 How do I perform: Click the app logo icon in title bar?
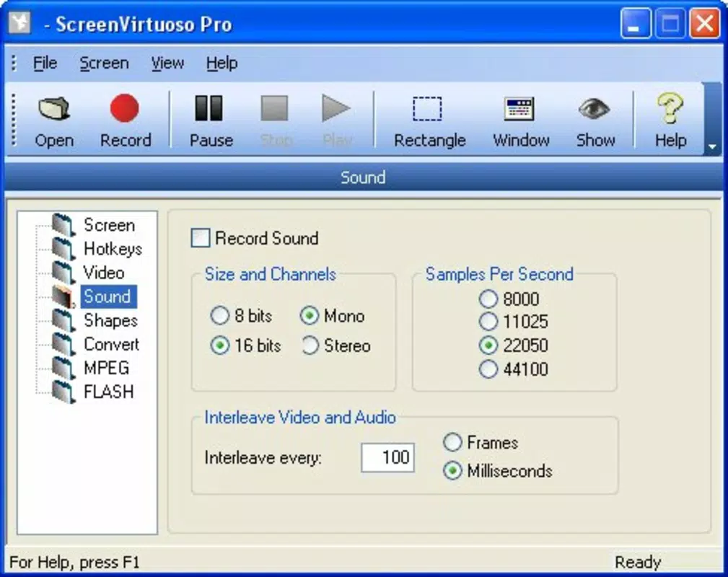20,23
